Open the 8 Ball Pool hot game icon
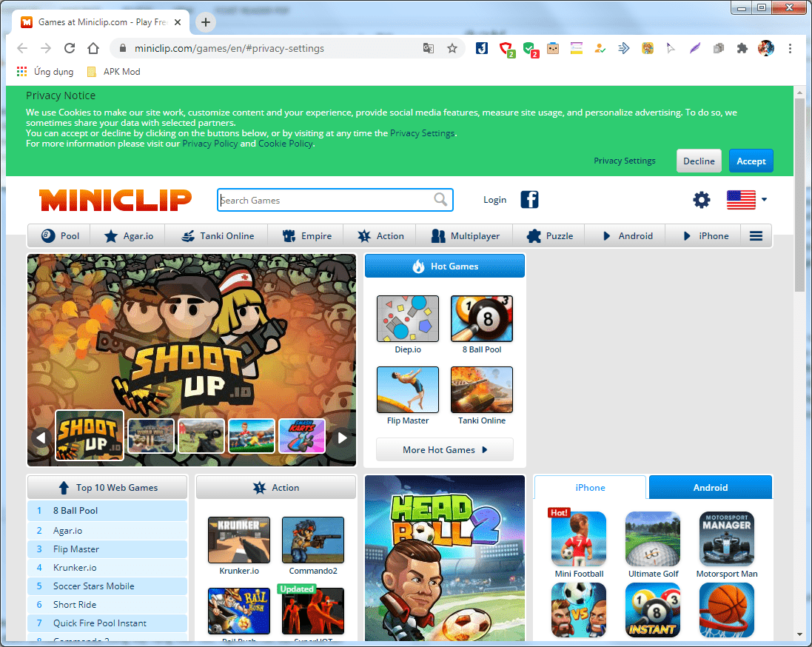This screenshot has height=647, width=812. coord(482,318)
